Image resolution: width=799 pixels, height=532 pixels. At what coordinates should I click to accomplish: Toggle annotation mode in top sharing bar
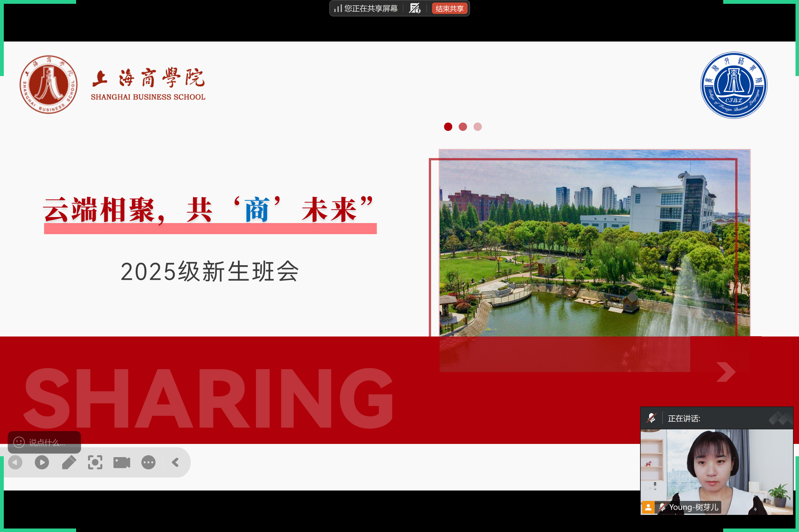(x=415, y=8)
